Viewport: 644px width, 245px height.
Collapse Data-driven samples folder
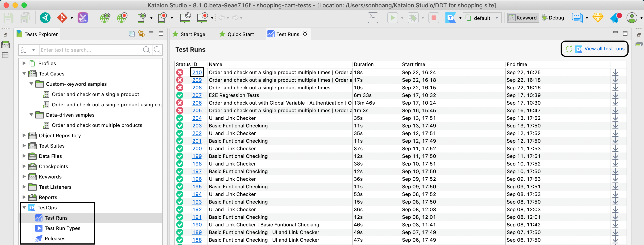point(31,115)
